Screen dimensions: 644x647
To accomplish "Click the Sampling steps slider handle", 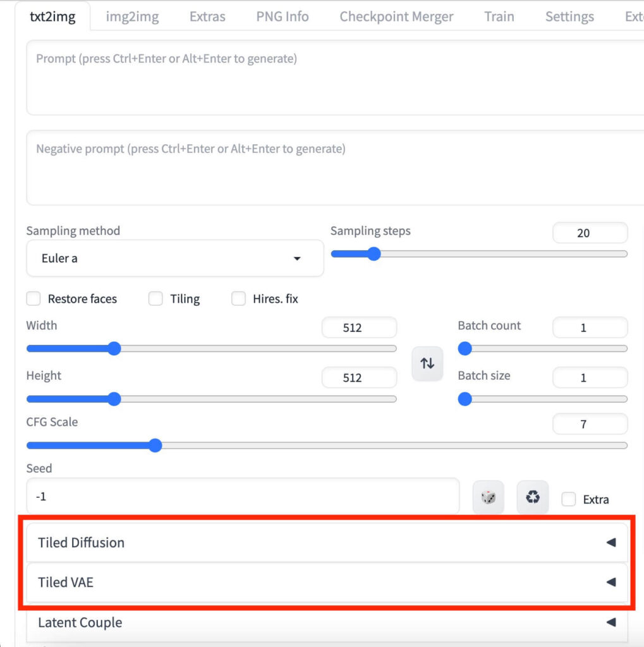I will [374, 254].
